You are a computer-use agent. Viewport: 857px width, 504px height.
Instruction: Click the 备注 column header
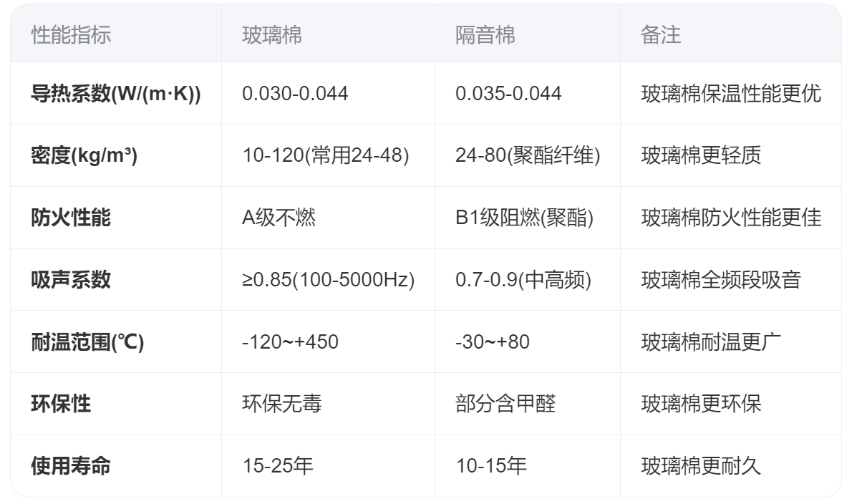660,35
